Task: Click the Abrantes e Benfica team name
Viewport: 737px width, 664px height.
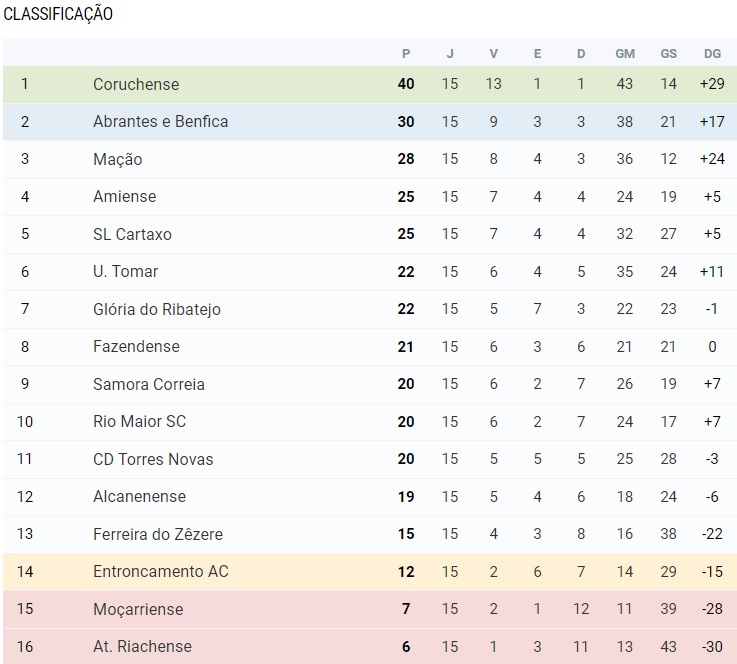Action: pos(160,122)
